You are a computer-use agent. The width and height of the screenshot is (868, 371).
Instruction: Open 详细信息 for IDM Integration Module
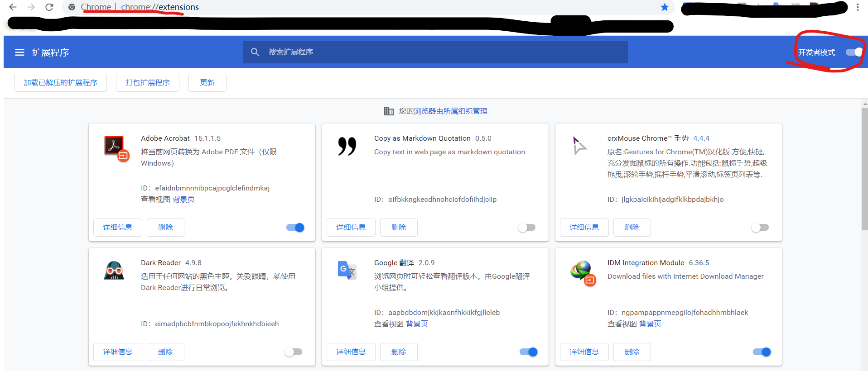tap(584, 352)
